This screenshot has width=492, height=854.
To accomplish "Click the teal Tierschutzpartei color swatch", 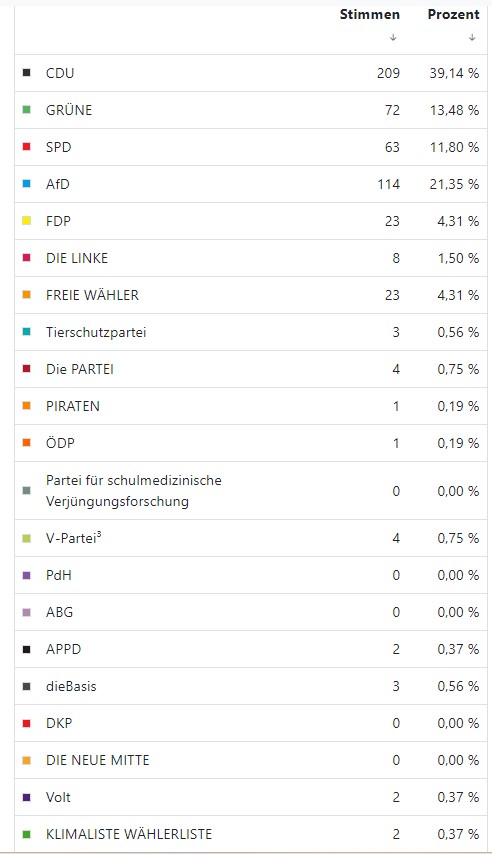I will [26, 332].
